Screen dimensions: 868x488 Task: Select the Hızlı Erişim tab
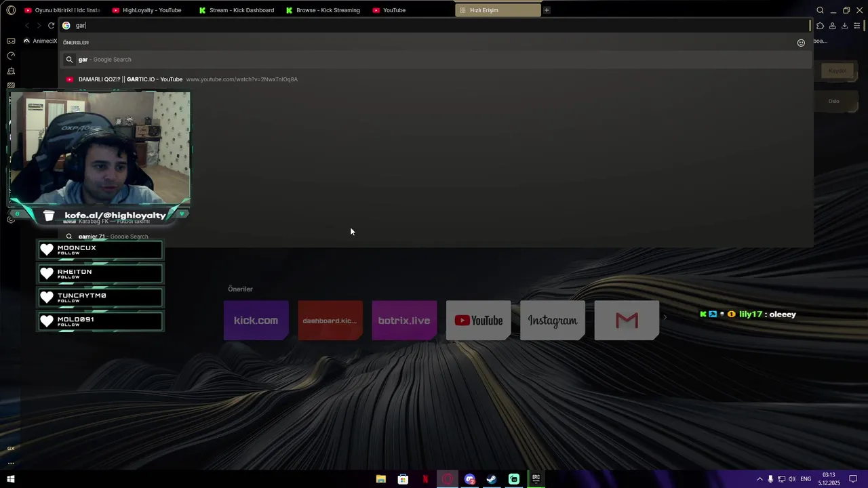click(x=498, y=10)
